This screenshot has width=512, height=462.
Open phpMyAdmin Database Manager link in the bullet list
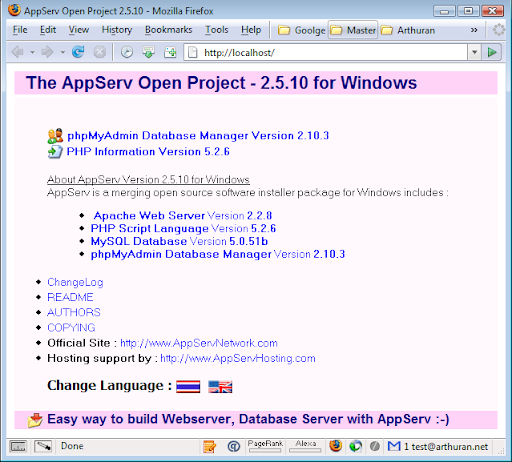pos(218,254)
